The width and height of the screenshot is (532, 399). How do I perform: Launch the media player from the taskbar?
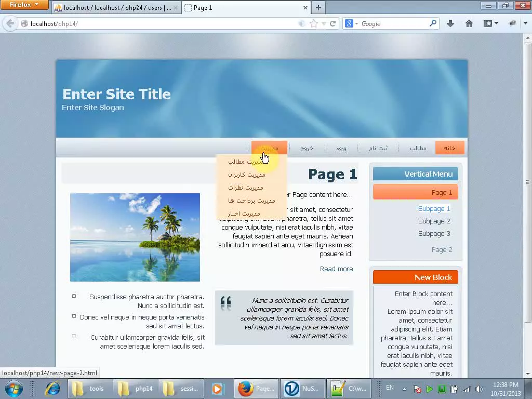(x=217, y=389)
